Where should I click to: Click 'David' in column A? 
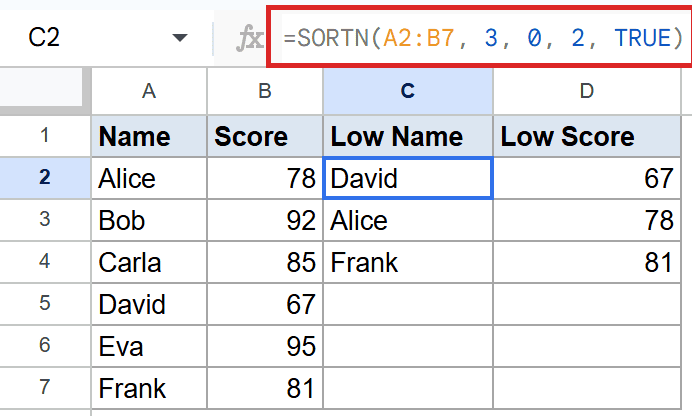[149, 304]
